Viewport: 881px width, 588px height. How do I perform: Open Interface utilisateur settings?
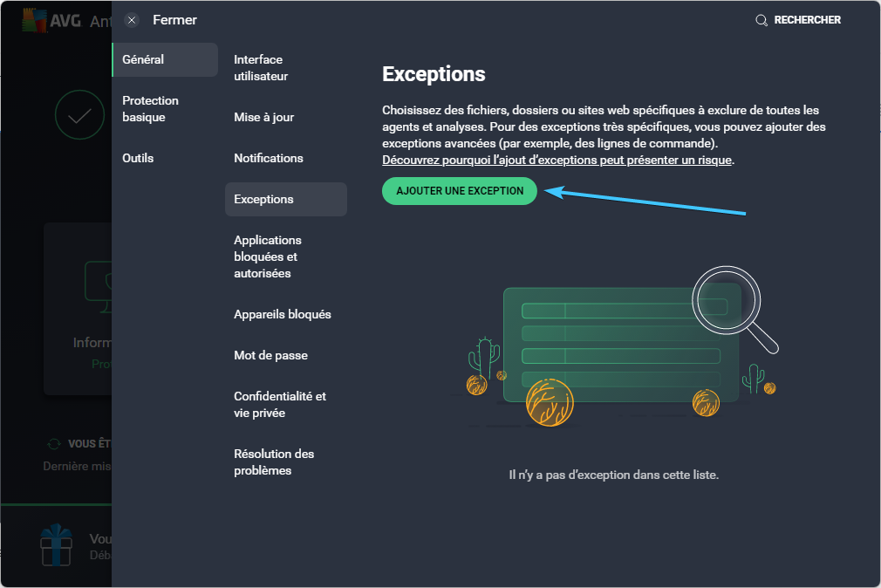pos(261,68)
